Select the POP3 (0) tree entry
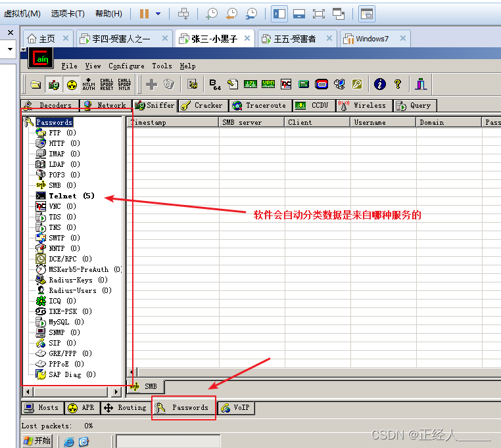Viewport: 501px width, 448px height. [64, 175]
